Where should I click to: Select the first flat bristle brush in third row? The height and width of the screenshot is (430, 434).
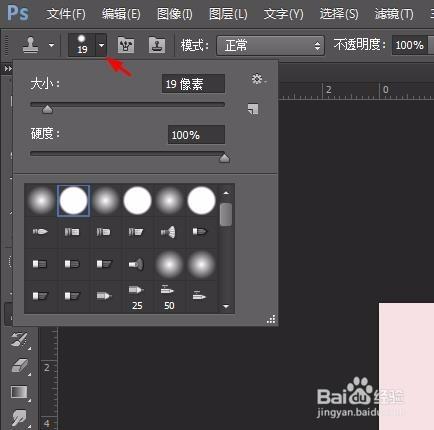(40, 264)
